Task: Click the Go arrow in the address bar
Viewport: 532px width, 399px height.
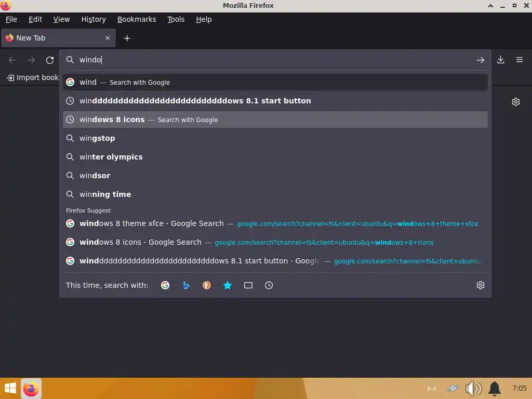Action: pos(480,60)
